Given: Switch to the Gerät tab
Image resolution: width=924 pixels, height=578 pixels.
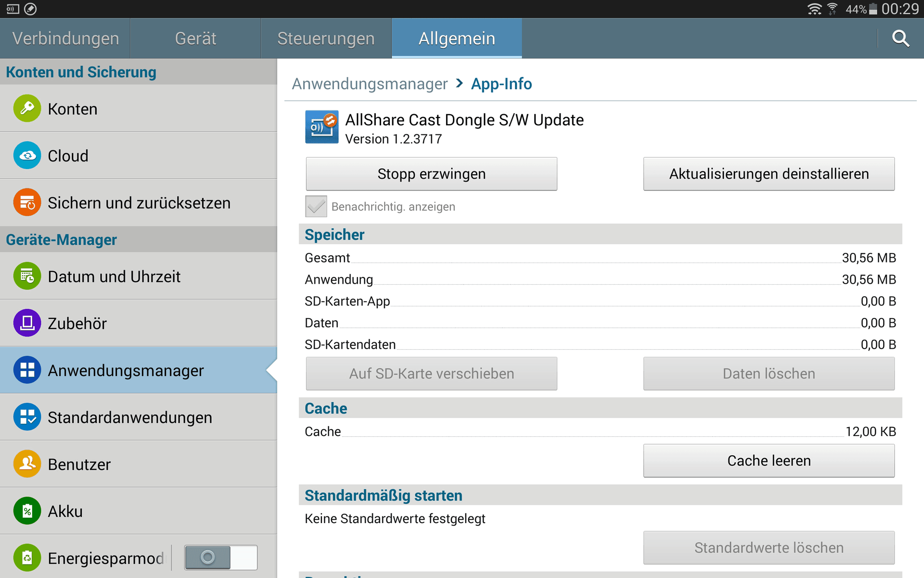Looking at the screenshot, I should click(x=195, y=38).
